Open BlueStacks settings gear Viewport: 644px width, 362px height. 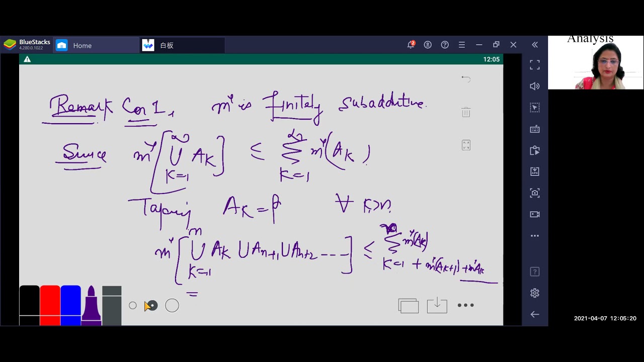coord(535,293)
